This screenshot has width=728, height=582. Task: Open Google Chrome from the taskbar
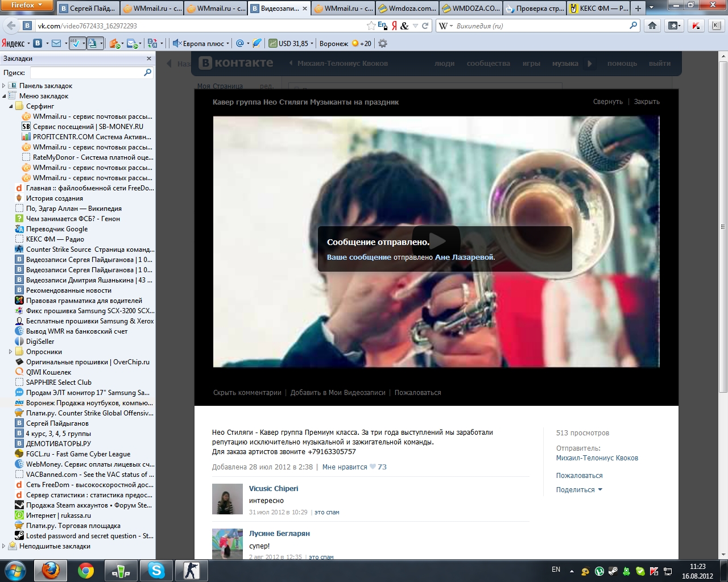point(86,571)
